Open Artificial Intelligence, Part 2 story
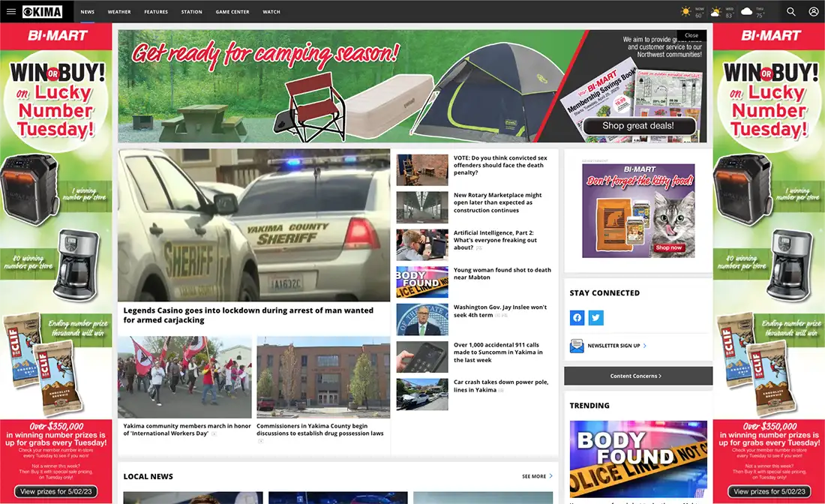The image size is (825, 504). (x=495, y=240)
